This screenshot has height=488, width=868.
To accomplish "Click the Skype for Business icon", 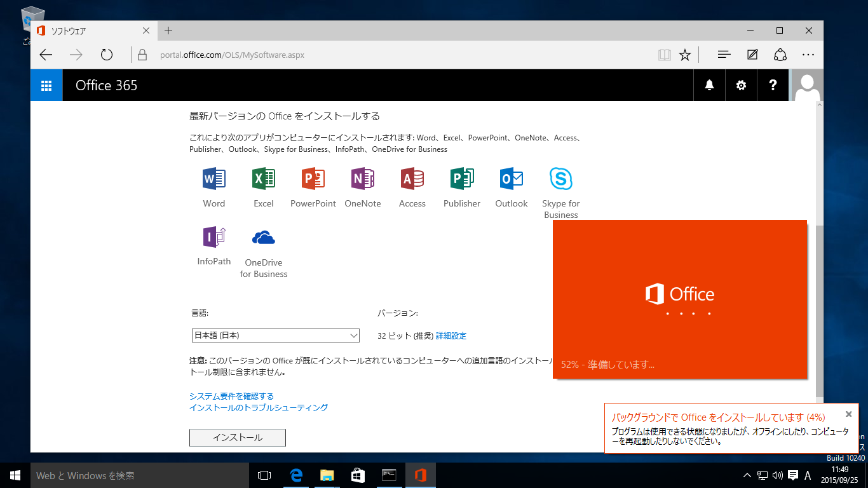I will [561, 179].
